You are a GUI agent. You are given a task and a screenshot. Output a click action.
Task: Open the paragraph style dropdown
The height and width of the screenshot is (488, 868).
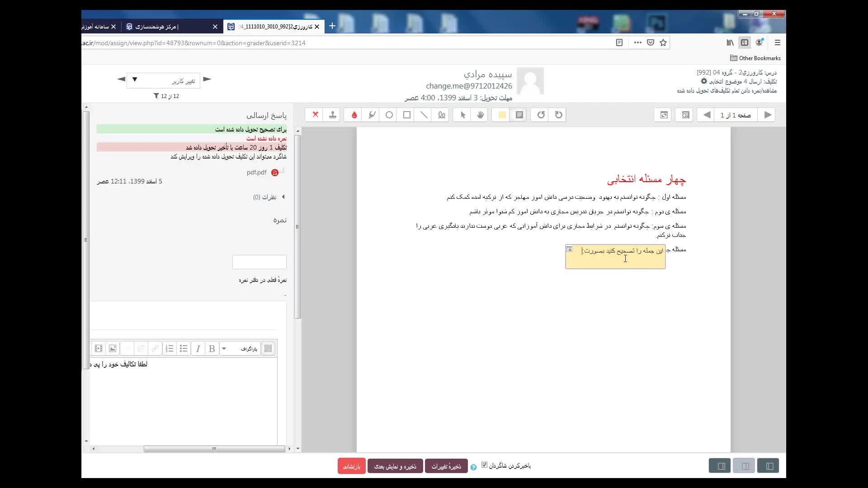coord(240,349)
